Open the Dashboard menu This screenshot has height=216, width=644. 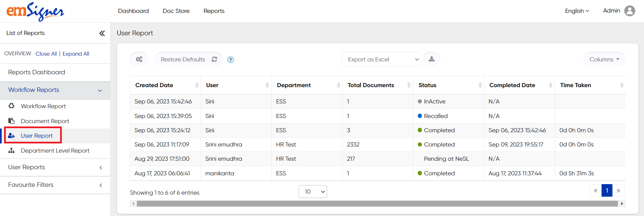point(133,11)
